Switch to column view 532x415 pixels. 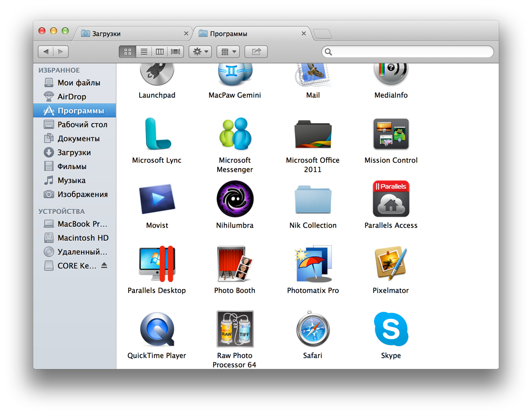[x=160, y=52]
